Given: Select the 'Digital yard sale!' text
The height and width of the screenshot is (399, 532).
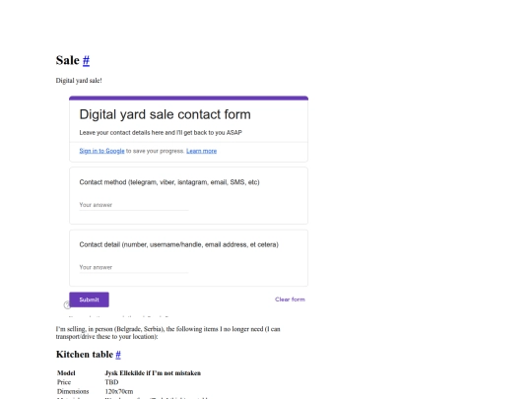Looking at the screenshot, I should [79, 81].
